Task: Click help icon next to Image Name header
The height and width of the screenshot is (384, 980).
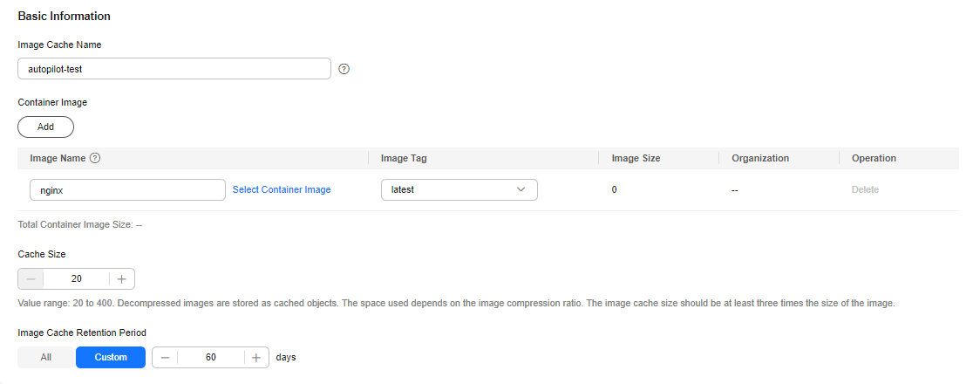Action: (95, 158)
